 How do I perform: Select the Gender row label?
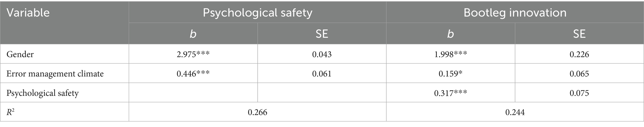click(x=20, y=54)
